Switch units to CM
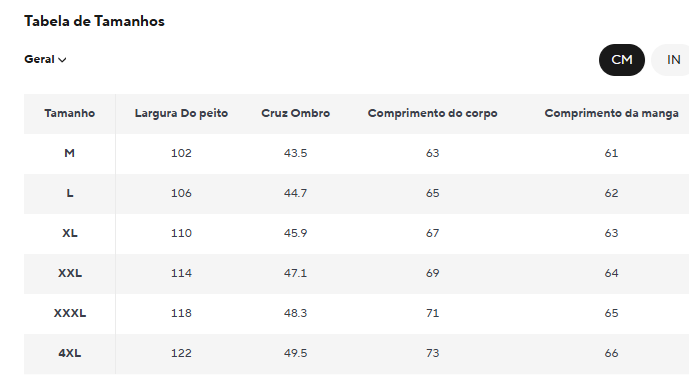The image size is (689, 375). [x=621, y=60]
